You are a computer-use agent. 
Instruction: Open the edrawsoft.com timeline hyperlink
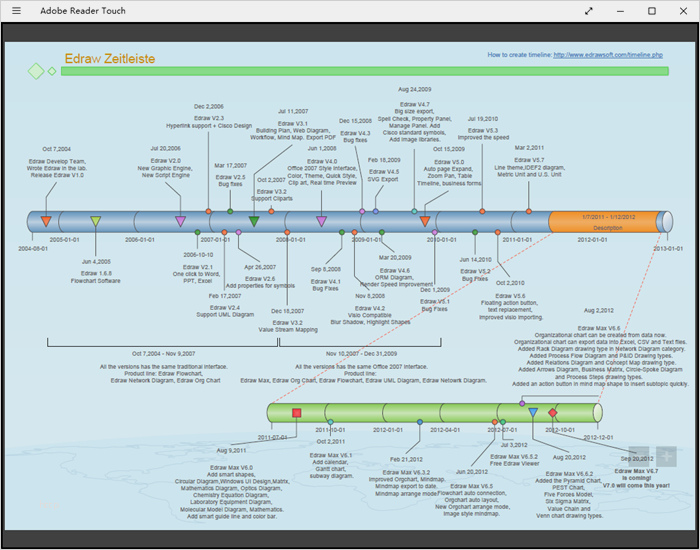[x=608, y=55]
